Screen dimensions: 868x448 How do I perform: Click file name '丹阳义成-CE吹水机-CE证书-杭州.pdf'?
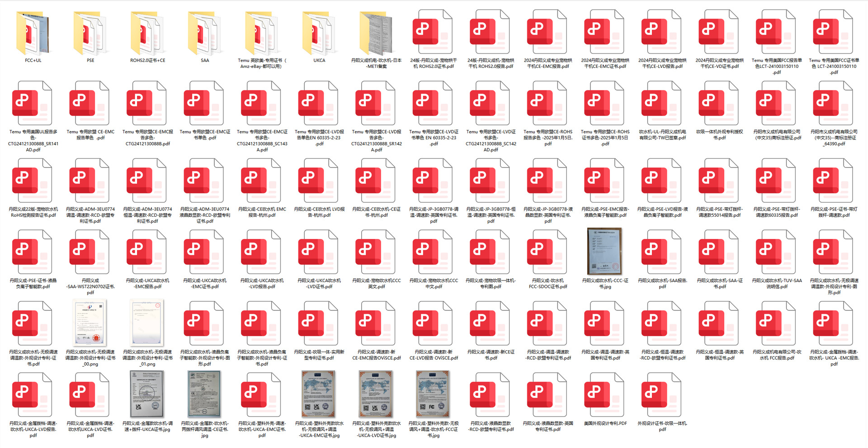click(377, 212)
